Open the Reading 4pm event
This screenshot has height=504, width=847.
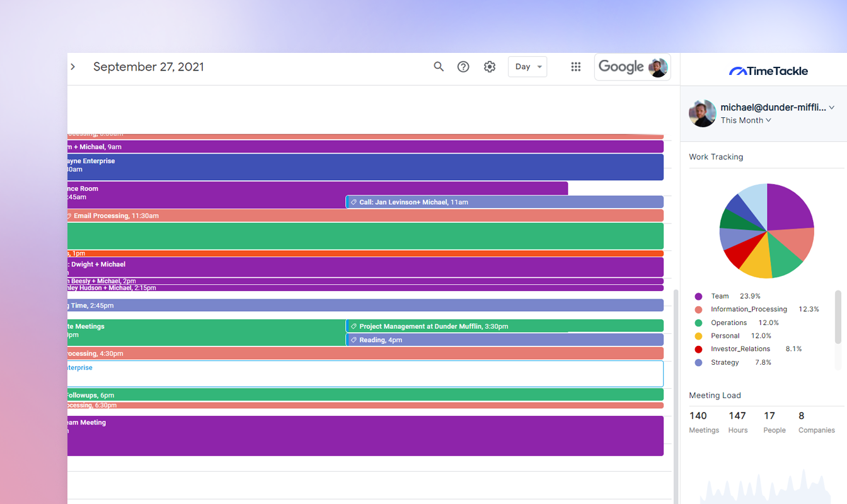(x=504, y=340)
